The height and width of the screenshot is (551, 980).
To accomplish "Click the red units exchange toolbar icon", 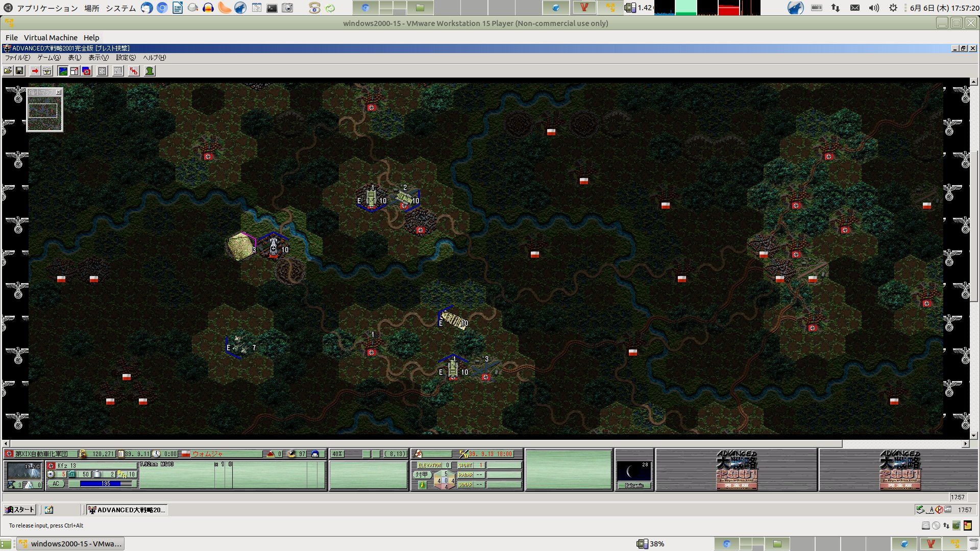I will 134,71.
